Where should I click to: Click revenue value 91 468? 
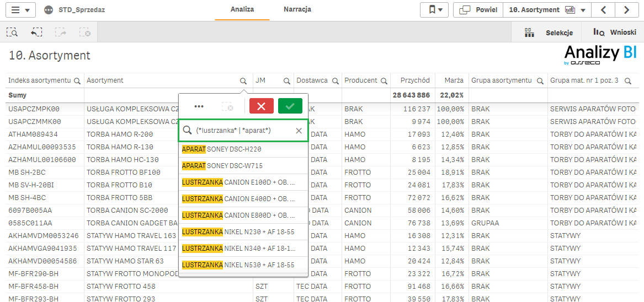click(x=418, y=287)
